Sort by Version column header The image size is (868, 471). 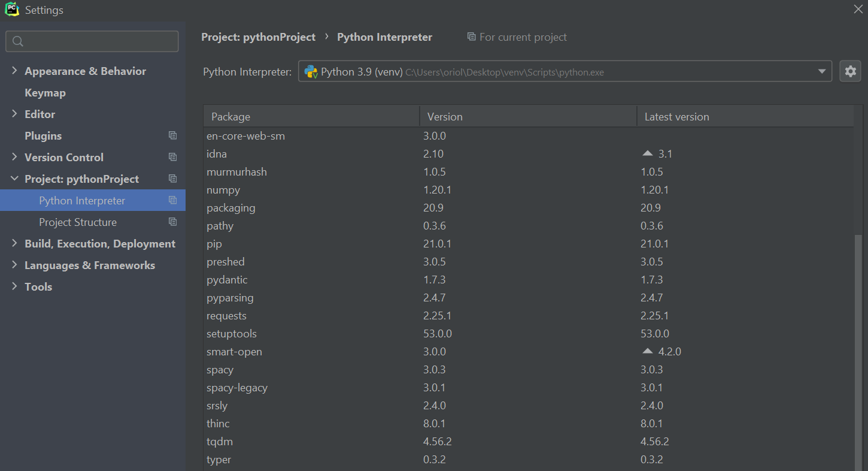(x=529, y=117)
